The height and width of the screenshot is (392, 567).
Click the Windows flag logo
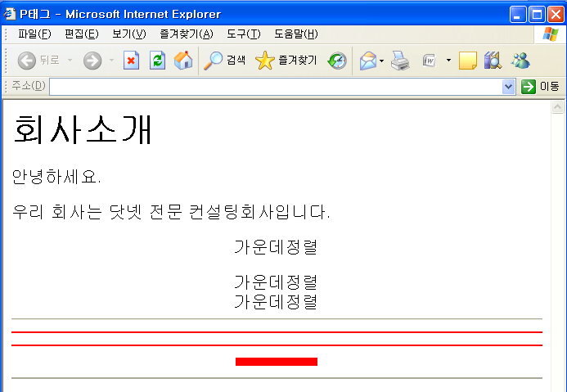click(x=551, y=34)
